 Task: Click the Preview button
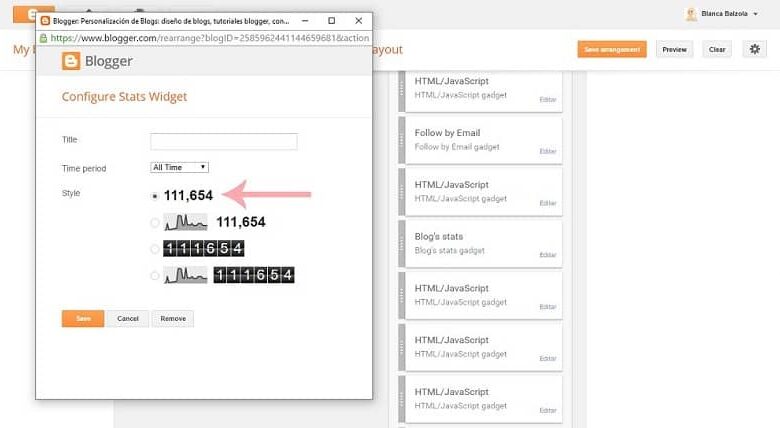click(x=674, y=49)
